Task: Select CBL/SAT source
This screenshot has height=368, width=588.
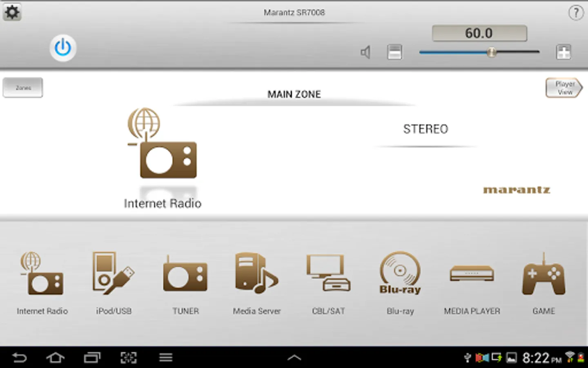Action: (x=328, y=283)
